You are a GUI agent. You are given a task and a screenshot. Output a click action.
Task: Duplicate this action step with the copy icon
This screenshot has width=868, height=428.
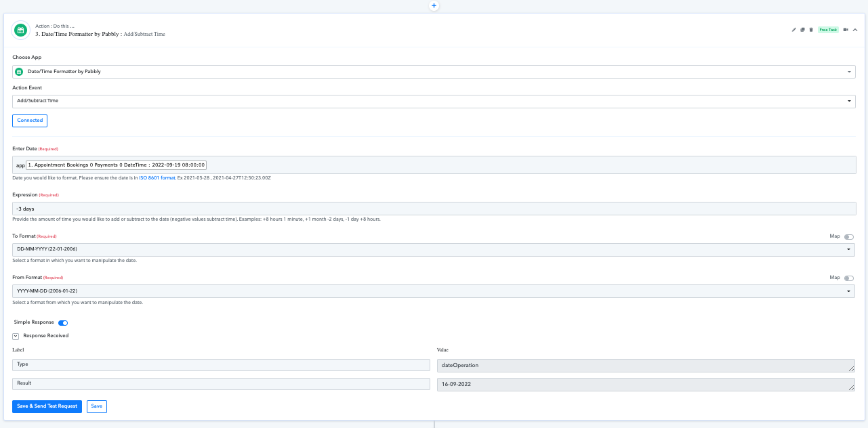point(802,30)
